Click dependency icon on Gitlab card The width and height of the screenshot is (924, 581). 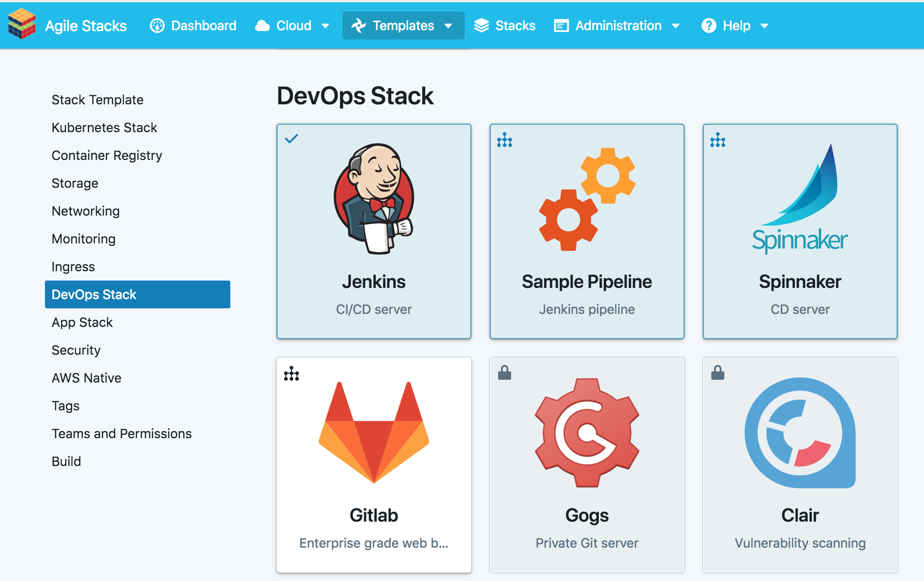(291, 373)
